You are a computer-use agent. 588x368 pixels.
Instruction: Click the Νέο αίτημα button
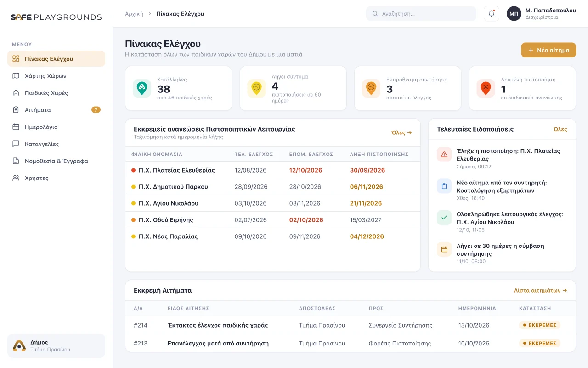tap(548, 50)
